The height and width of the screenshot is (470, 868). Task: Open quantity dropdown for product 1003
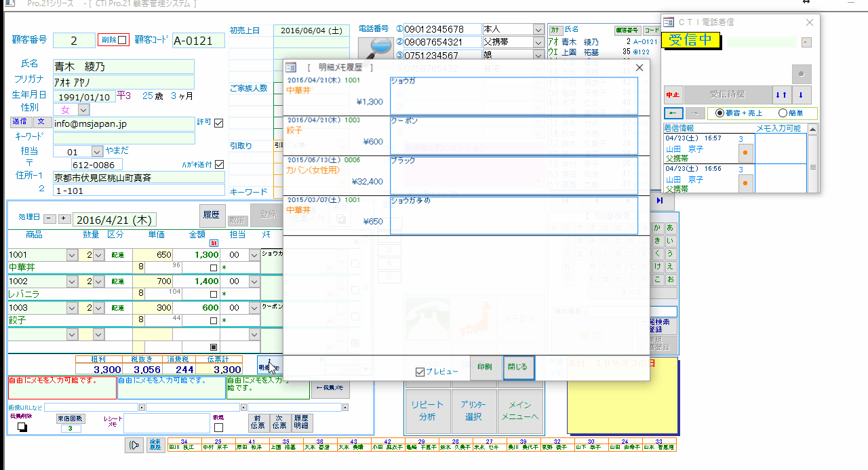click(x=99, y=307)
